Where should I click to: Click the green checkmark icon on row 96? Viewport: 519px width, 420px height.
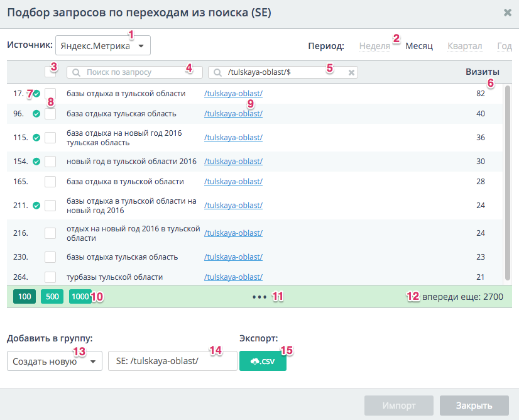[x=36, y=114]
